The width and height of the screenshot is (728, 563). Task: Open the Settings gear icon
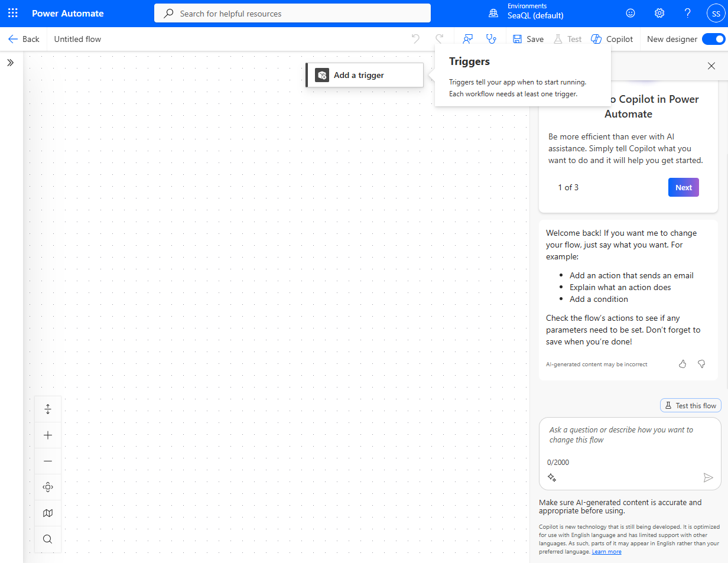pyautogui.click(x=659, y=13)
